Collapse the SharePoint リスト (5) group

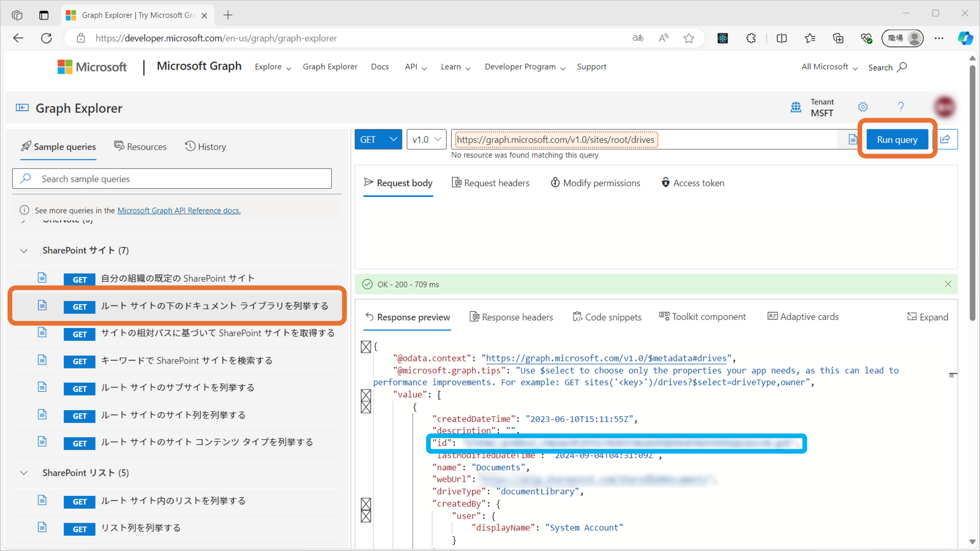(x=24, y=473)
